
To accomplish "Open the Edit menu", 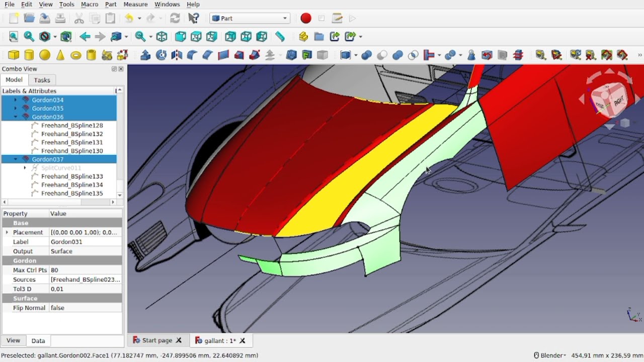I will pyautogui.click(x=27, y=4).
